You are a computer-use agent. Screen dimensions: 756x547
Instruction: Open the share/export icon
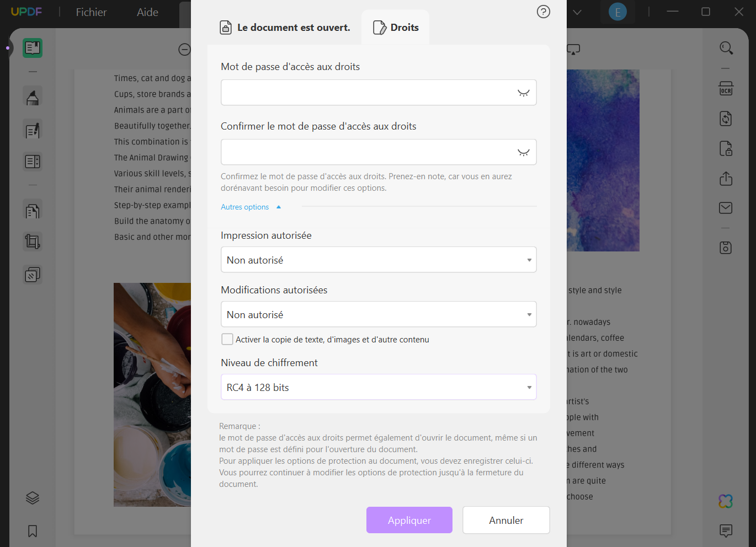pos(726,179)
